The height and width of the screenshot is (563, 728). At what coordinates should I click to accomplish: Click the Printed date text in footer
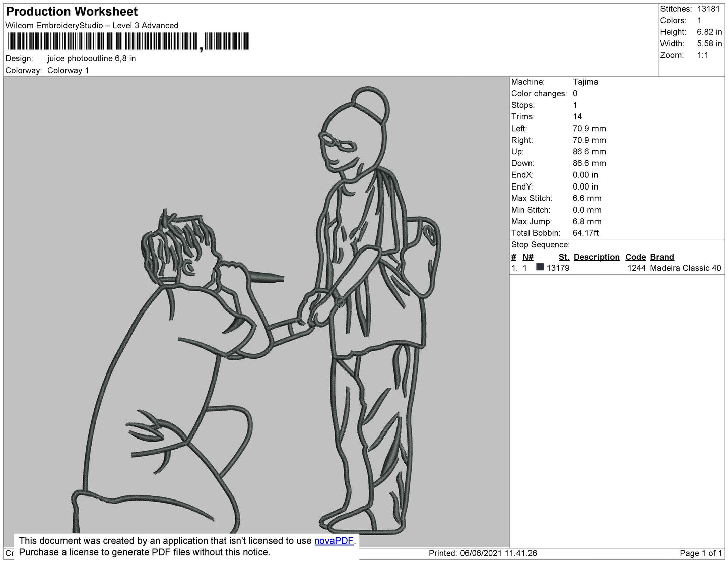pos(483,553)
